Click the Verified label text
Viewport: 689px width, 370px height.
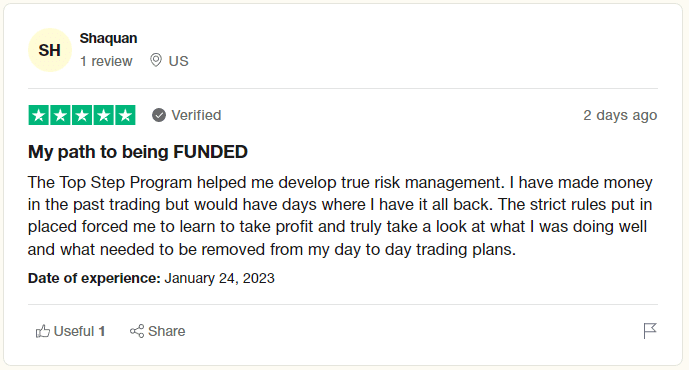coord(196,115)
